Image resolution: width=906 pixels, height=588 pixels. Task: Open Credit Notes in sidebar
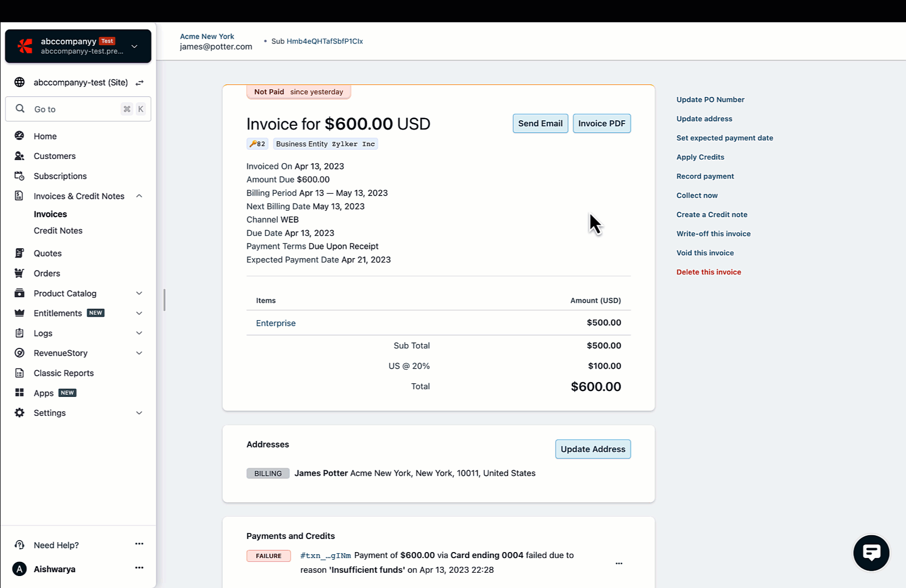[58, 231]
